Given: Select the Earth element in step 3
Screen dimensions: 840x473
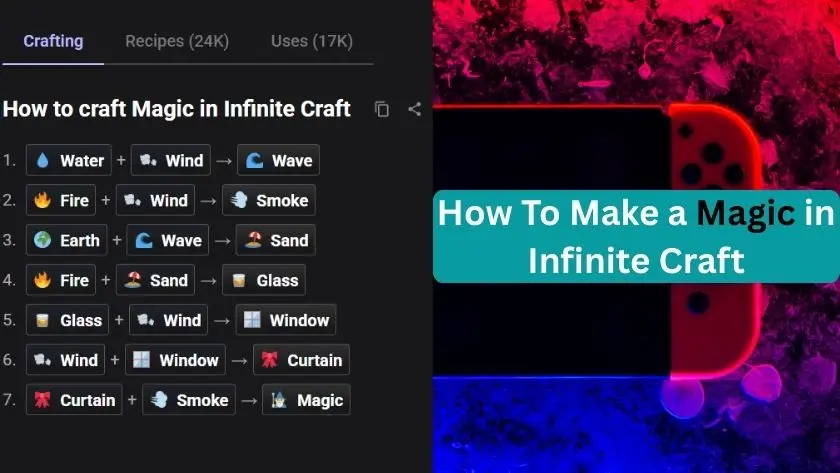Looking at the screenshot, I should point(66,240).
